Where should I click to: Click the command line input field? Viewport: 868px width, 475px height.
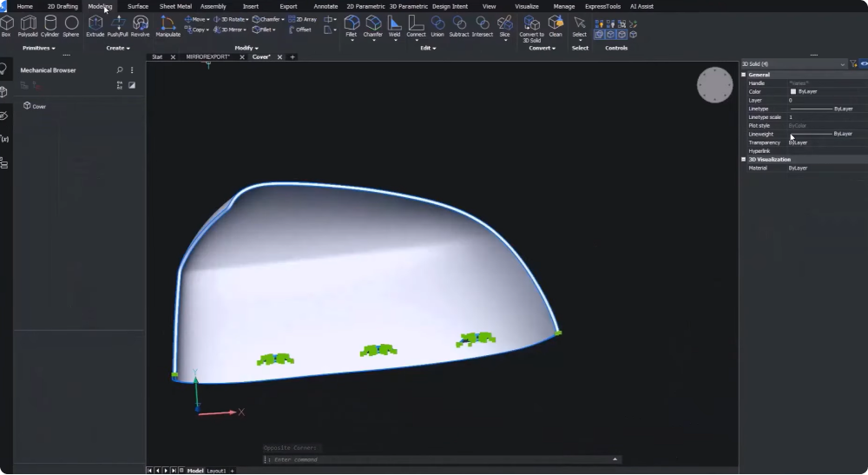tap(442, 459)
